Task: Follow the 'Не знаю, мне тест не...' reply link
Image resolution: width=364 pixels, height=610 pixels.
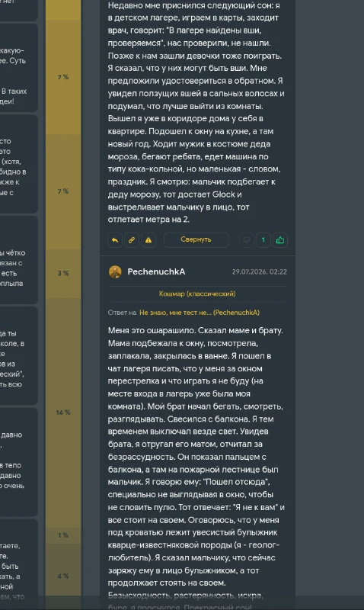Action: pyautogui.click(x=200, y=313)
